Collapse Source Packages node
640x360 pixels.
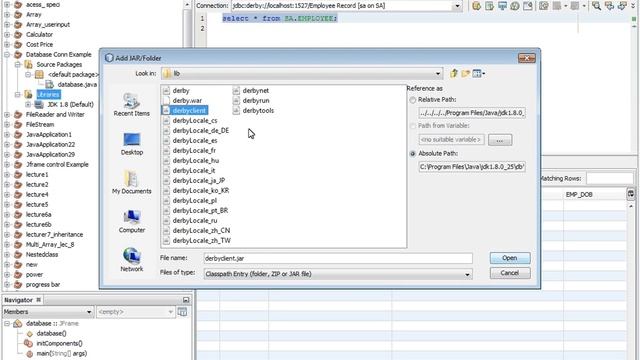point(18,64)
